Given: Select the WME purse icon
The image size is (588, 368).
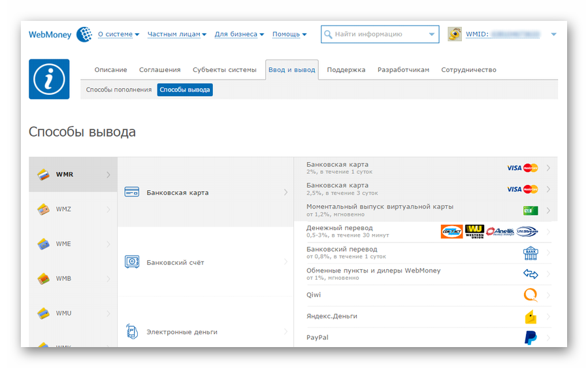Looking at the screenshot, I should 44,244.
